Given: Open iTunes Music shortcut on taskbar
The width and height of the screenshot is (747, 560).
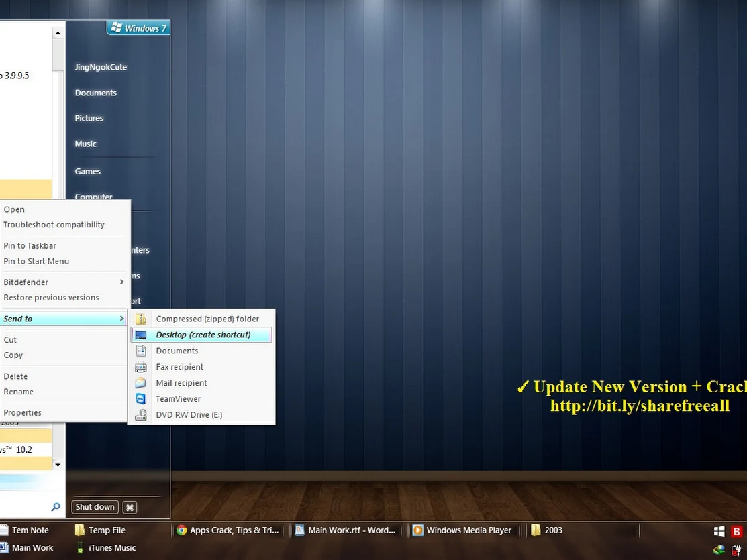Looking at the screenshot, I should coord(106,548).
